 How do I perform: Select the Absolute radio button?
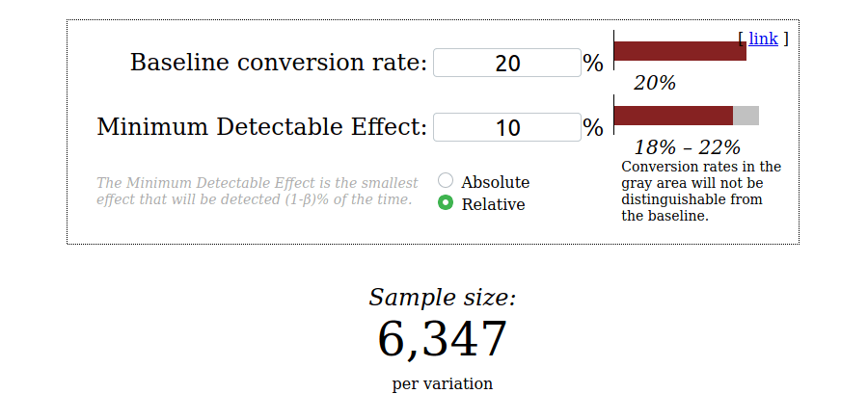coord(446,180)
